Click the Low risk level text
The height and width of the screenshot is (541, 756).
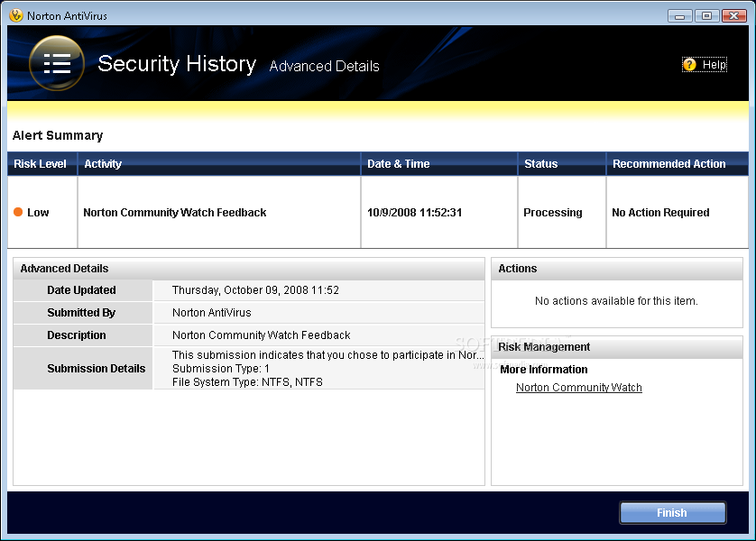point(38,213)
